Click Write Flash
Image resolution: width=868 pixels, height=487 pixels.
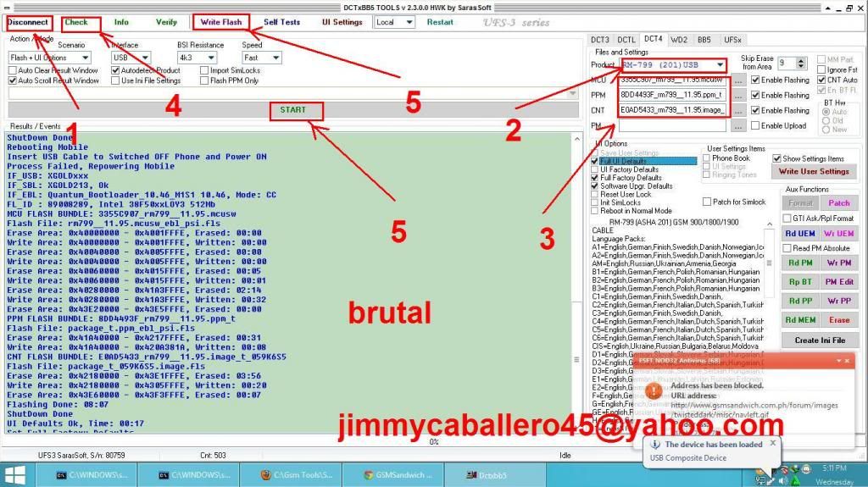pyautogui.click(x=221, y=22)
